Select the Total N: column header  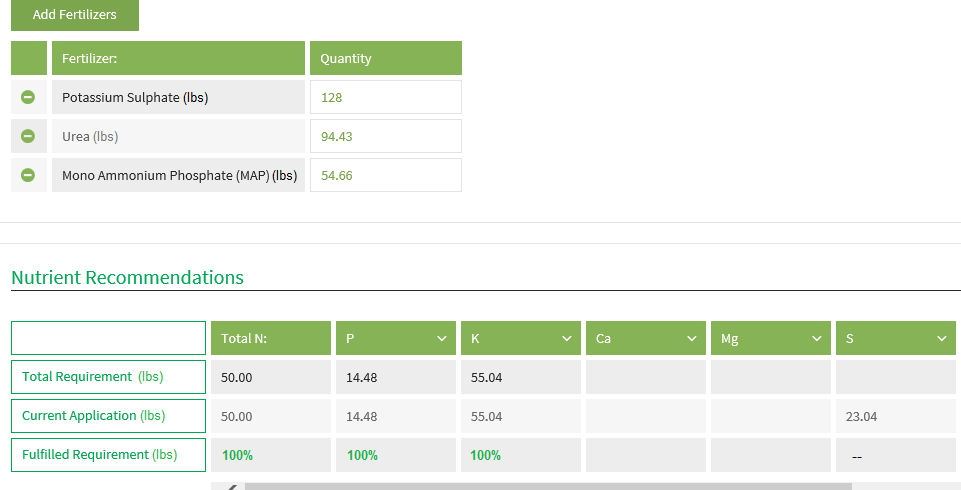point(271,338)
